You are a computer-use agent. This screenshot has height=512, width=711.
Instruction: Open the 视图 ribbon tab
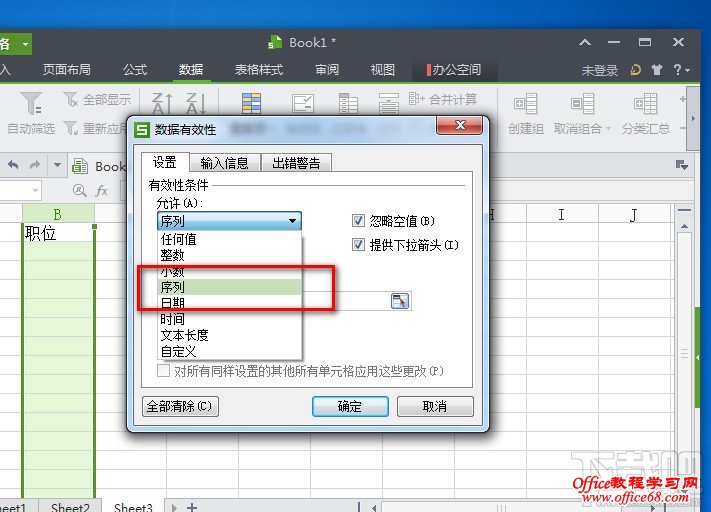tap(383, 69)
